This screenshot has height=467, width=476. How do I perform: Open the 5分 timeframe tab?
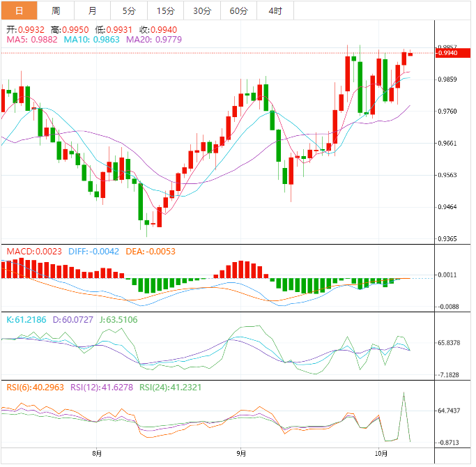129,10
